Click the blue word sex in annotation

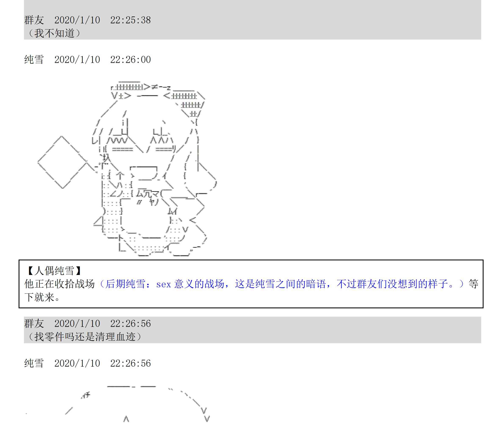[x=163, y=285]
